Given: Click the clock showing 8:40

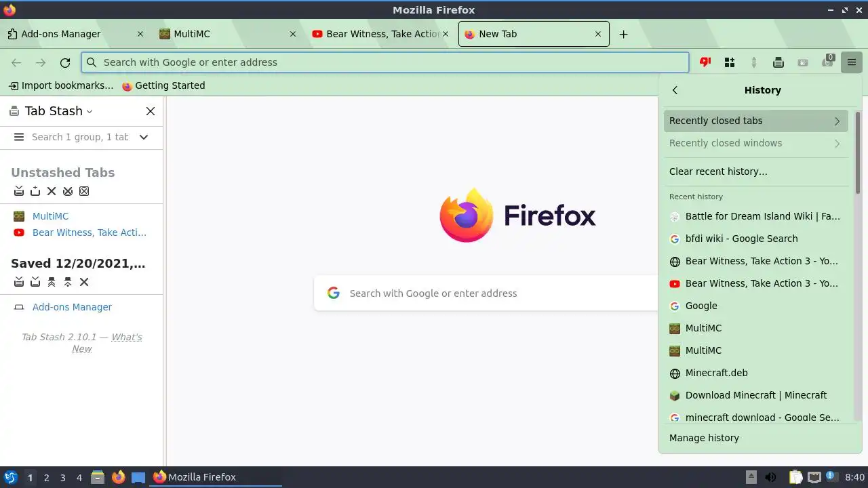Looking at the screenshot, I should [855, 477].
